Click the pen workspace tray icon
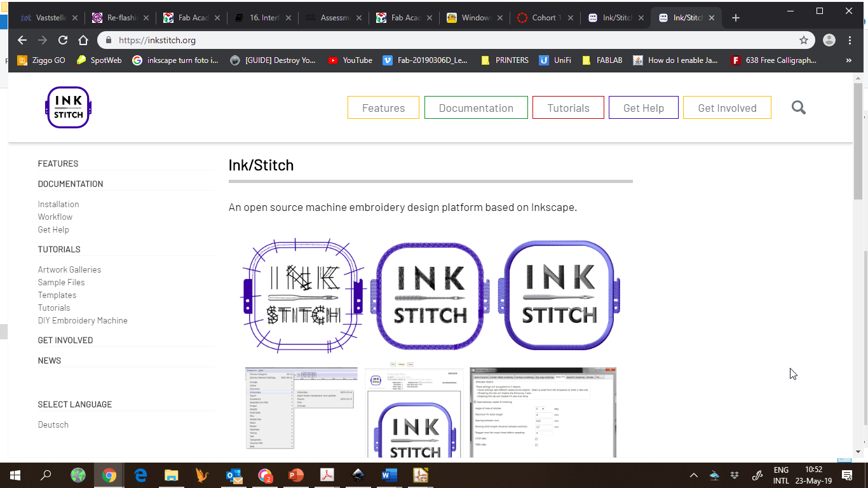Image resolution: width=868 pixels, height=488 pixels. 757,475
